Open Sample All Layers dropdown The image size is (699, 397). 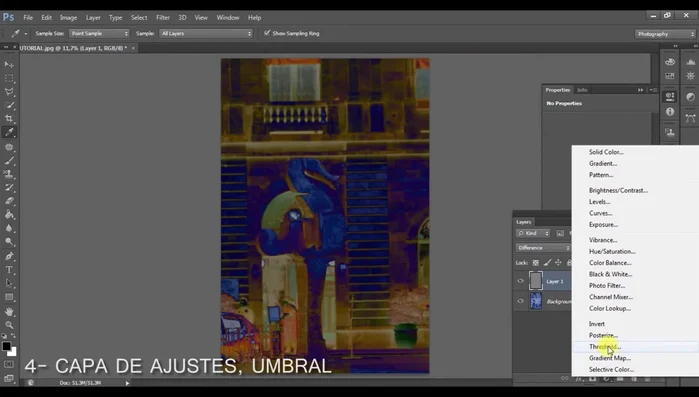point(206,33)
